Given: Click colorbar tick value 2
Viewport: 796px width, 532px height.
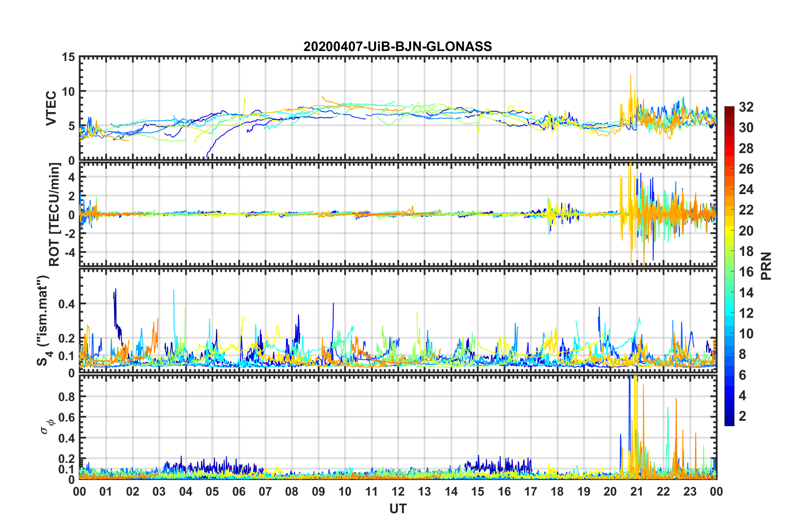Looking at the screenshot, I should [x=742, y=416].
